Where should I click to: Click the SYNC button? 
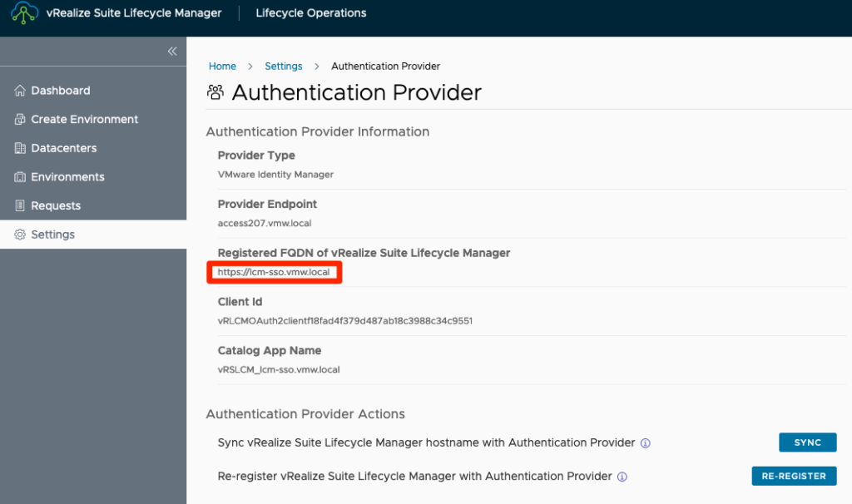(807, 442)
